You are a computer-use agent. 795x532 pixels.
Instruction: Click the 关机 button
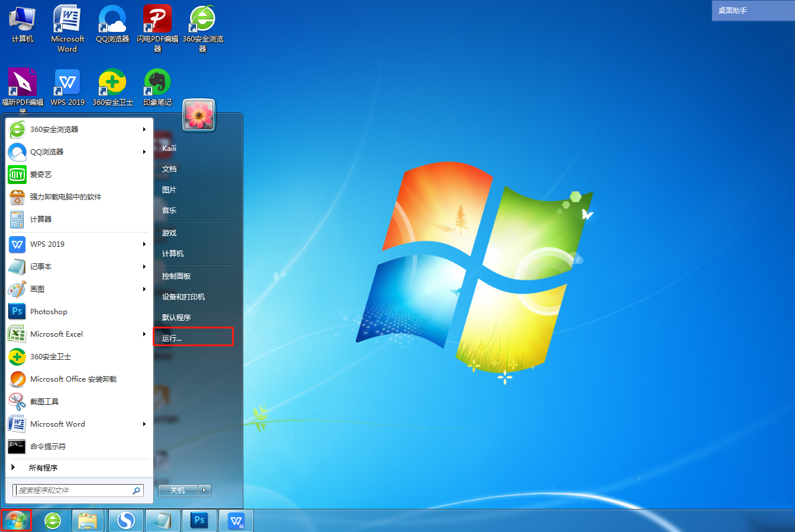[178, 490]
